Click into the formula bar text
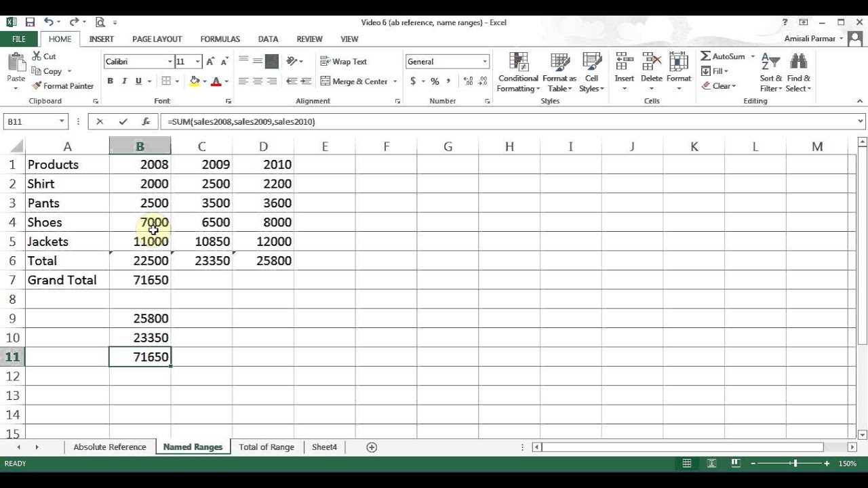Image resolution: width=868 pixels, height=488 pixels. coord(241,122)
